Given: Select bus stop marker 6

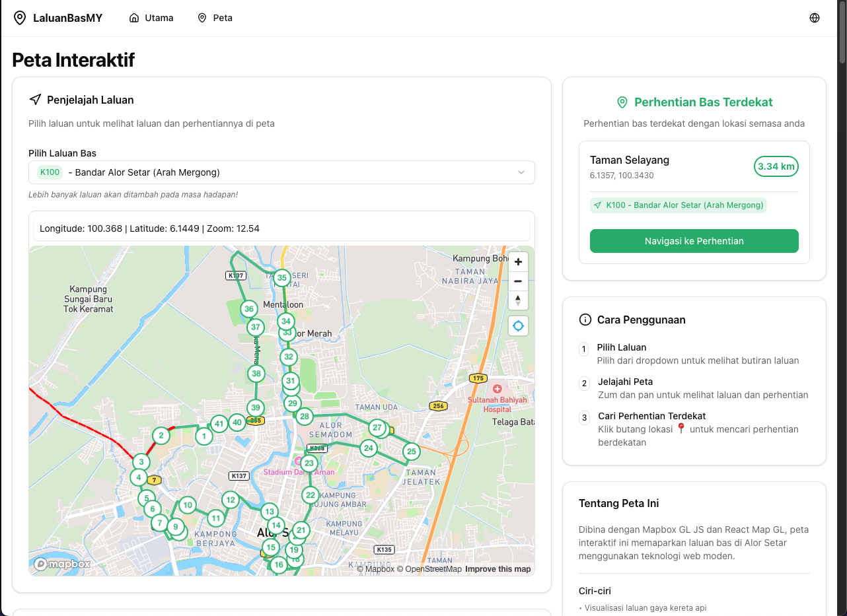Looking at the screenshot, I should click(x=153, y=509).
